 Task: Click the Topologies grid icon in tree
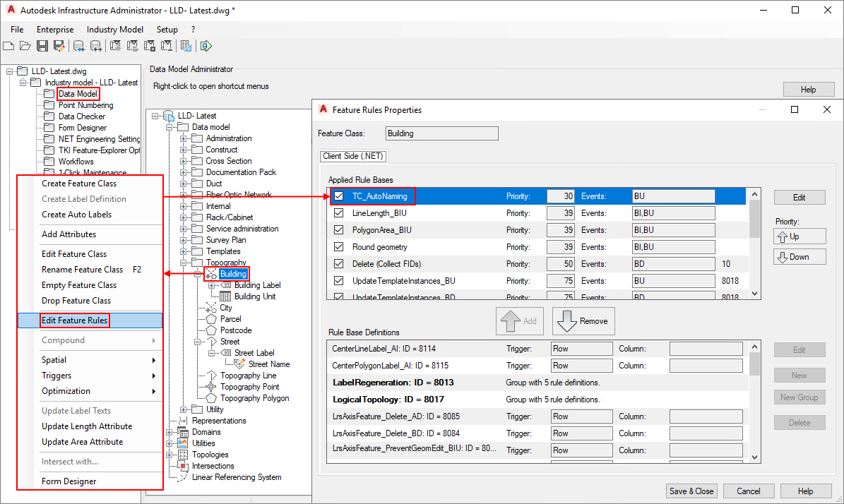[x=183, y=455]
